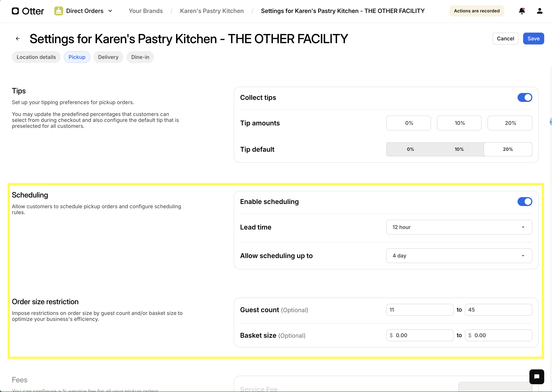
Task: Click the Cancel button
Action: (x=506, y=38)
